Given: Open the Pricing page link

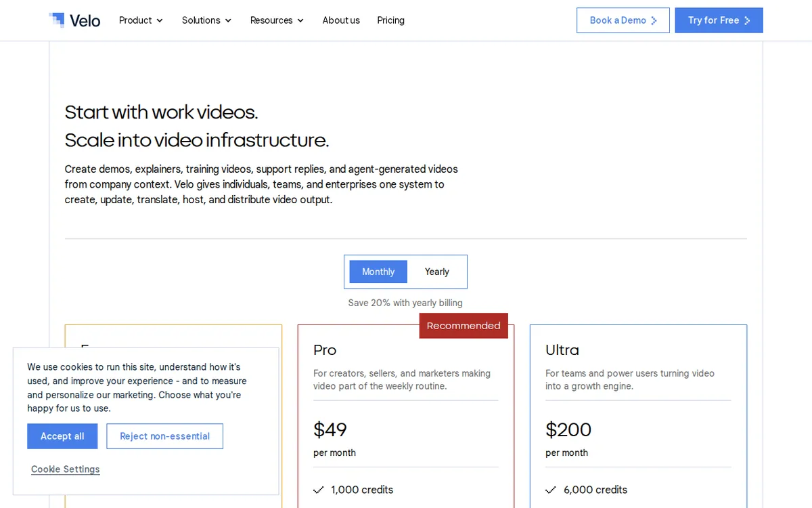Looking at the screenshot, I should click(x=391, y=20).
